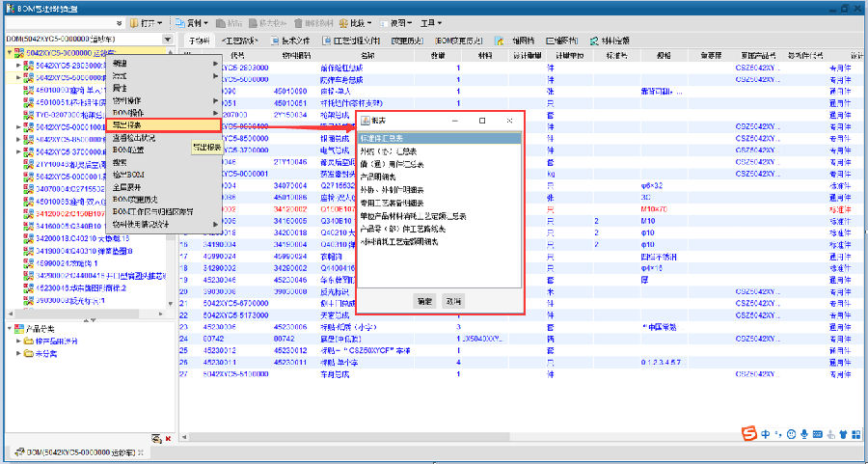The height and width of the screenshot is (464, 868).
Task: Open the BOM selector combo box arrow
Action: tap(168, 40)
